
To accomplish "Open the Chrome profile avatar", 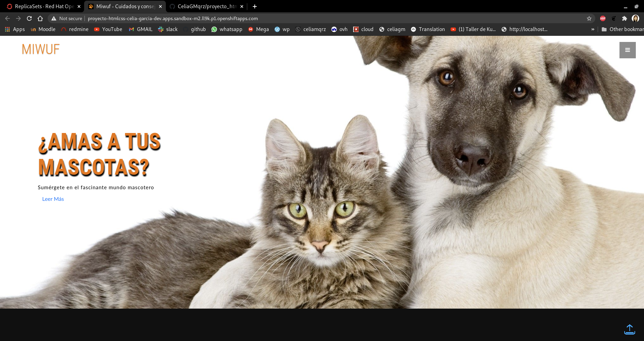I will 635,18.
